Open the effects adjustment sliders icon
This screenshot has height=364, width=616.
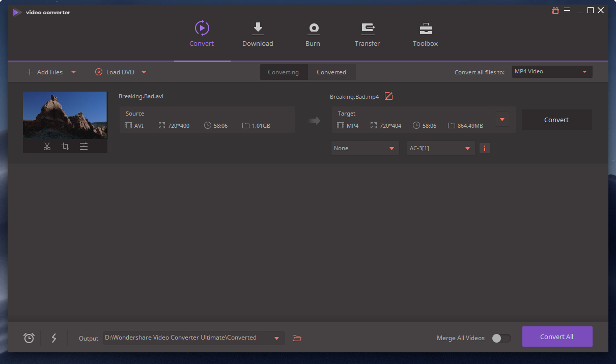click(83, 147)
